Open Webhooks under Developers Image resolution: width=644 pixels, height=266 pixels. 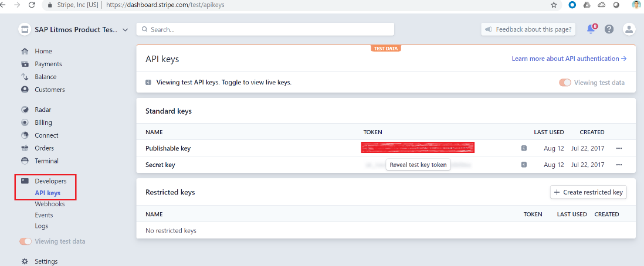[x=50, y=204]
